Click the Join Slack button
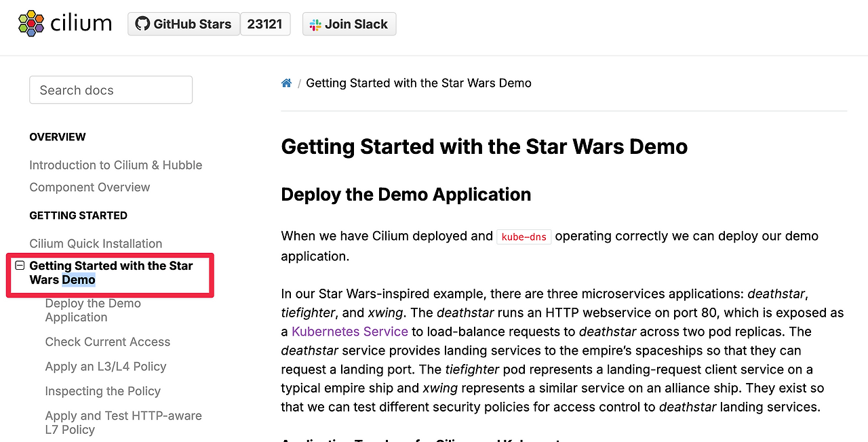The image size is (868, 442). [349, 24]
